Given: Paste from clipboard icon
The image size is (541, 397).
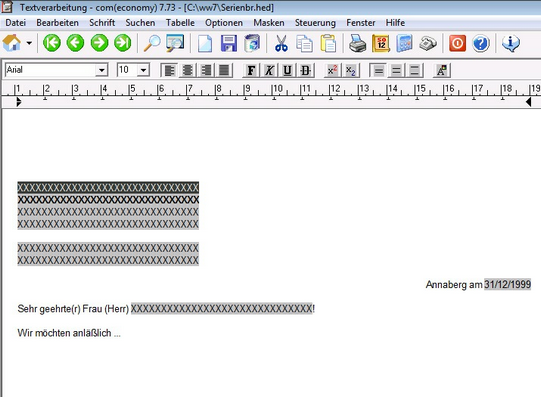Looking at the screenshot, I should pyautogui.click(x=328, y=43).
